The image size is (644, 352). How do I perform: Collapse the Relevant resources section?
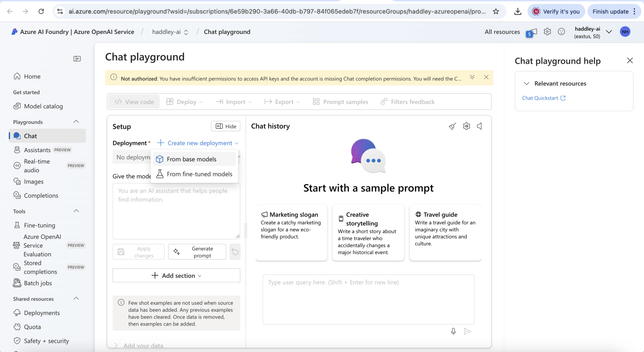(x=527, y=83)
